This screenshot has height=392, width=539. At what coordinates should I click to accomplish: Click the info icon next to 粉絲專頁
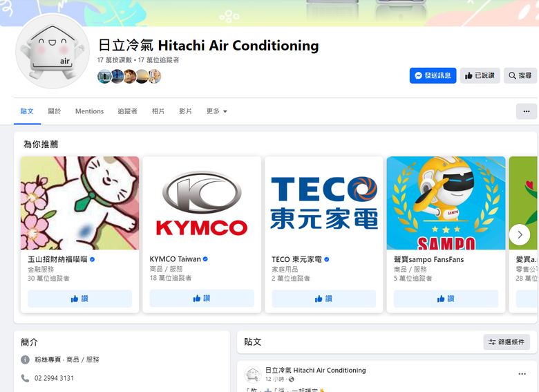click(x=25, y=360)
